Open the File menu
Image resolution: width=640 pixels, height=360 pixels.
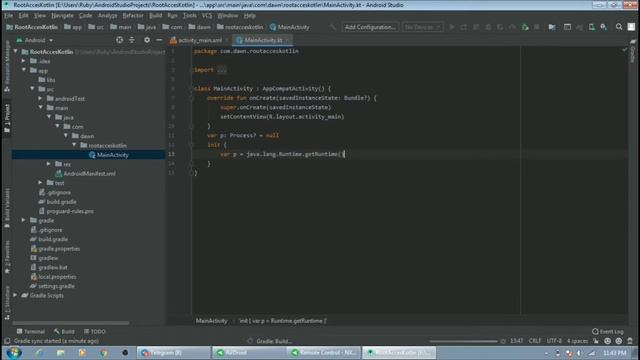click(9, 16)
